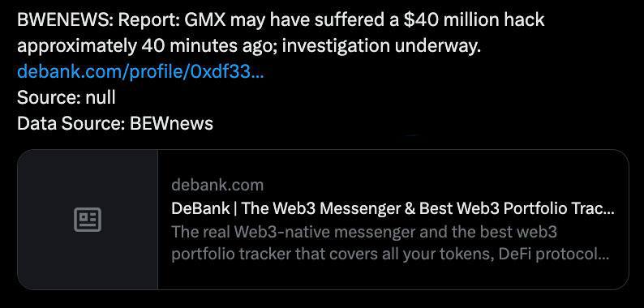Click the 'BEWnews' data source name

pyautogui.click(x=171, y=123)
